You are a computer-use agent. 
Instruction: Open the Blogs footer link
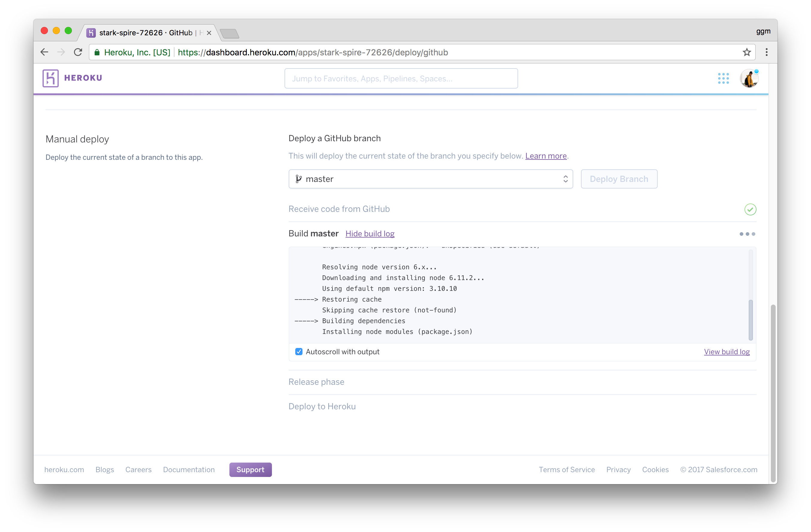(x=105, y=469)
